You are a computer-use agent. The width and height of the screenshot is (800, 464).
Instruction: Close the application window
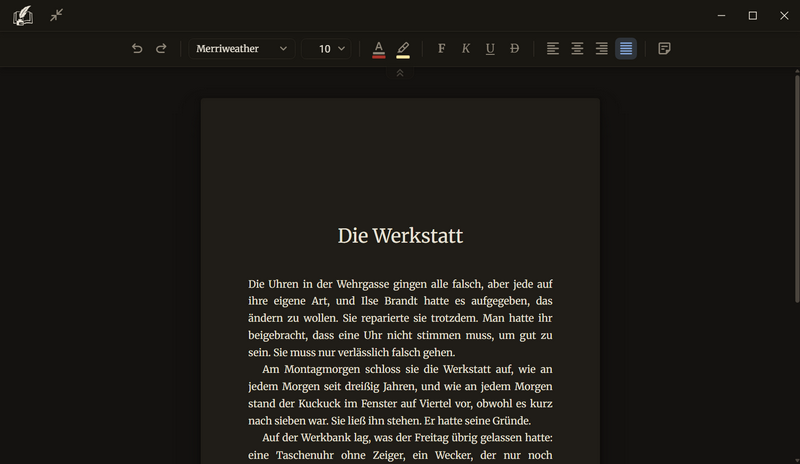(x=784, y=16)
